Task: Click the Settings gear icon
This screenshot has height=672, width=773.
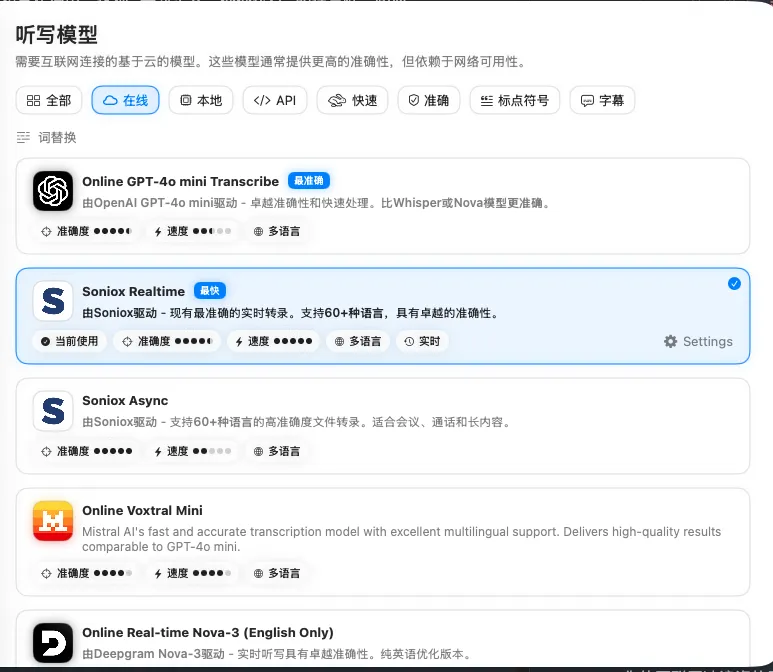Action: tap(670, 341)
